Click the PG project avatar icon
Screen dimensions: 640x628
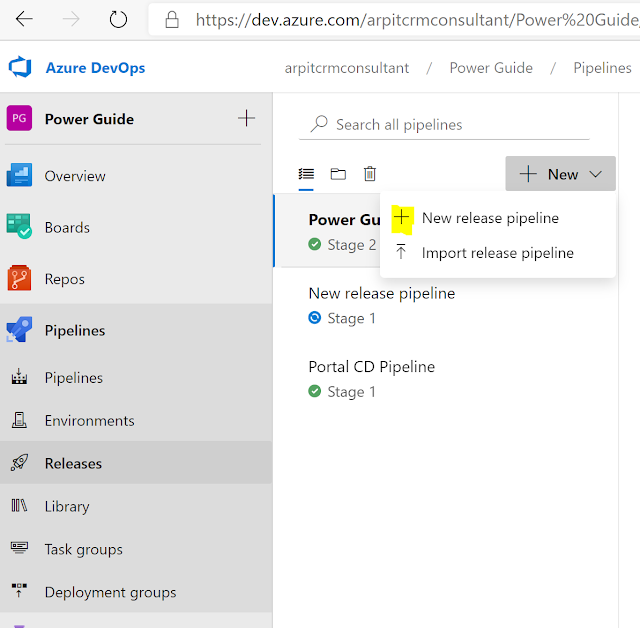(x=19, y=118)
